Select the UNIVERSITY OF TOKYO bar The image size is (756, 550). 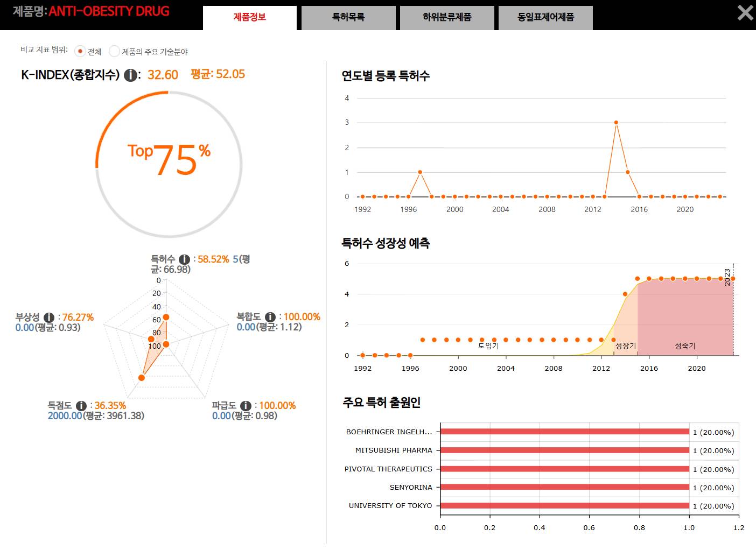564,505
